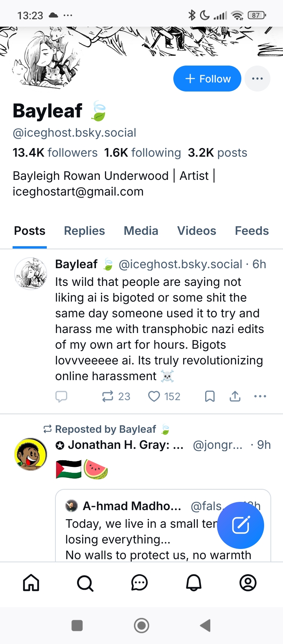The height and width of the screenshot is (644, 283).
Task: Reply to Bayleaf's post about AI
Action: [x=61, y=397]
